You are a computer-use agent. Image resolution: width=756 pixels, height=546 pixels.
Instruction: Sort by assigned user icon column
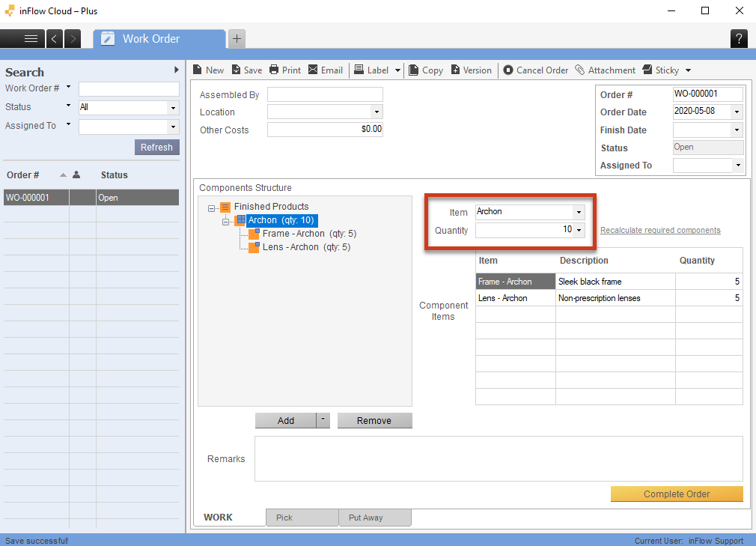tap(76, 175)
